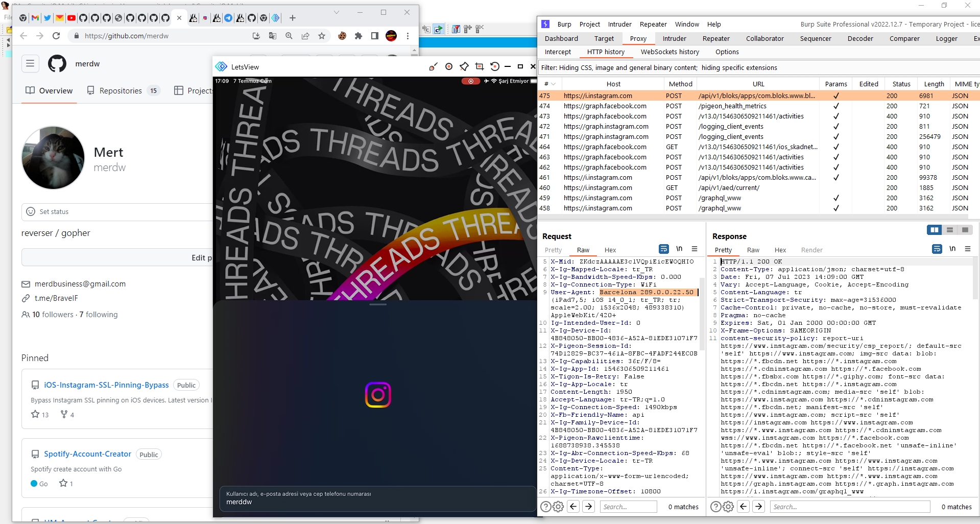Open GitHub Repositories tab
The height and width of the screenshot is (524, 980).
123,90
